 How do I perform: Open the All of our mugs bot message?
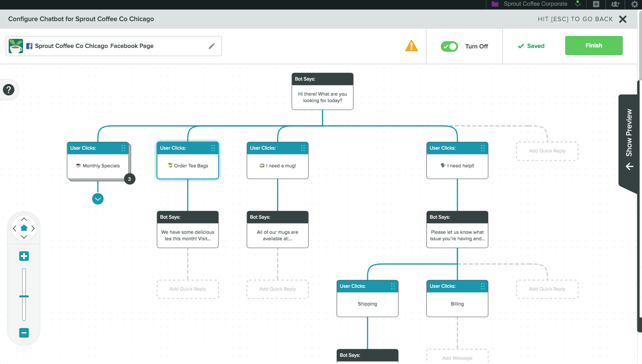click(278, 230)
